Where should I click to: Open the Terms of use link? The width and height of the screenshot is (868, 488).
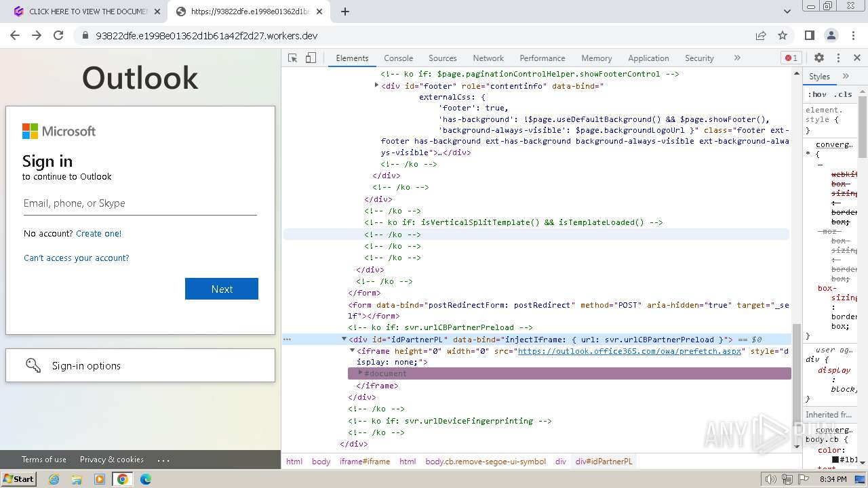pyautogui.click(x=44, y=459)
